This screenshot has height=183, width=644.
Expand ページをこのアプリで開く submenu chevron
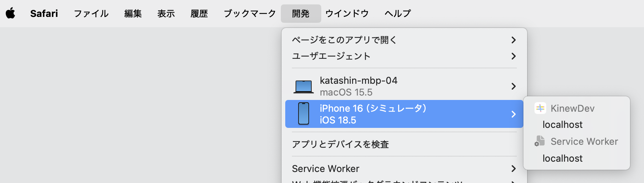tap(514, 40)
